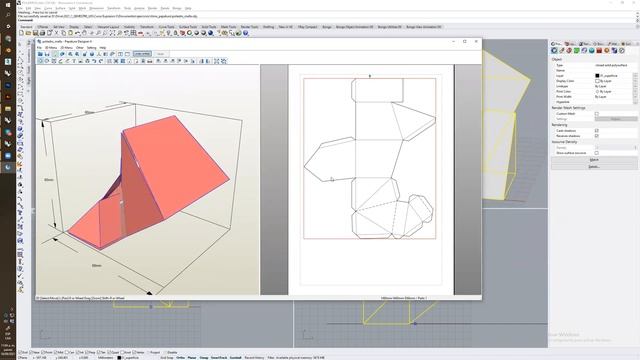
Task: Click the blue sphere Render icon in Rhino
Action: click(210, 33)
